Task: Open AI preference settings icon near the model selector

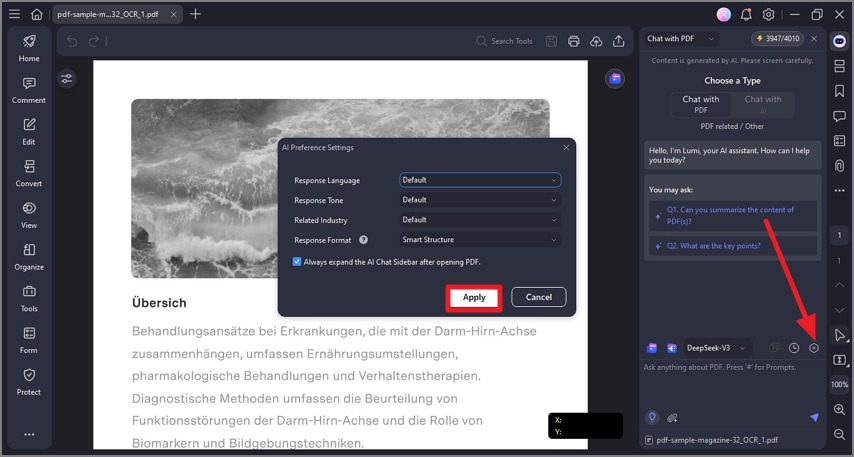Action: click(x=814, y=348)
